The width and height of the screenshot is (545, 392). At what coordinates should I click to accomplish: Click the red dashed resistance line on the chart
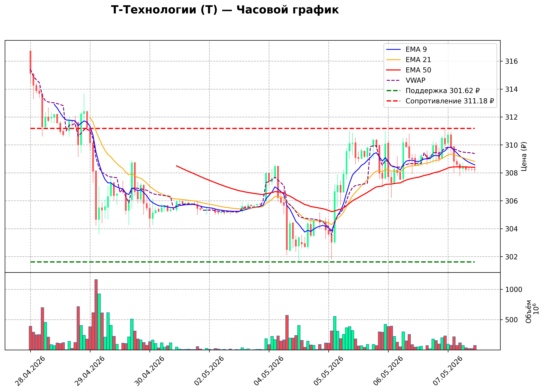coord(253,129)
